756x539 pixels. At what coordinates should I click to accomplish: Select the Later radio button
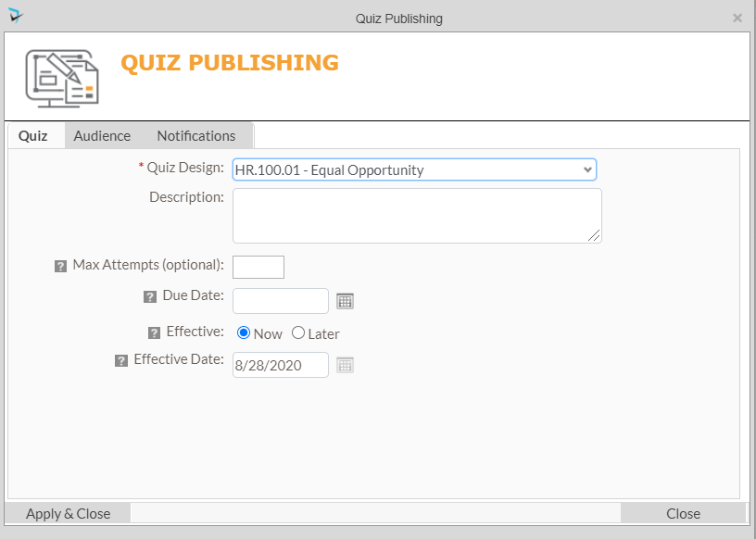pos(298,333)
